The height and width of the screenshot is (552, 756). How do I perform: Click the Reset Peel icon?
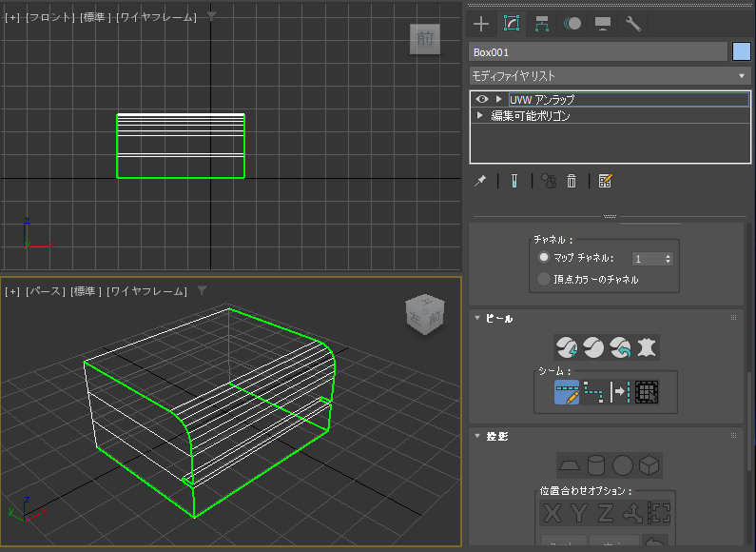coord(620,347)
